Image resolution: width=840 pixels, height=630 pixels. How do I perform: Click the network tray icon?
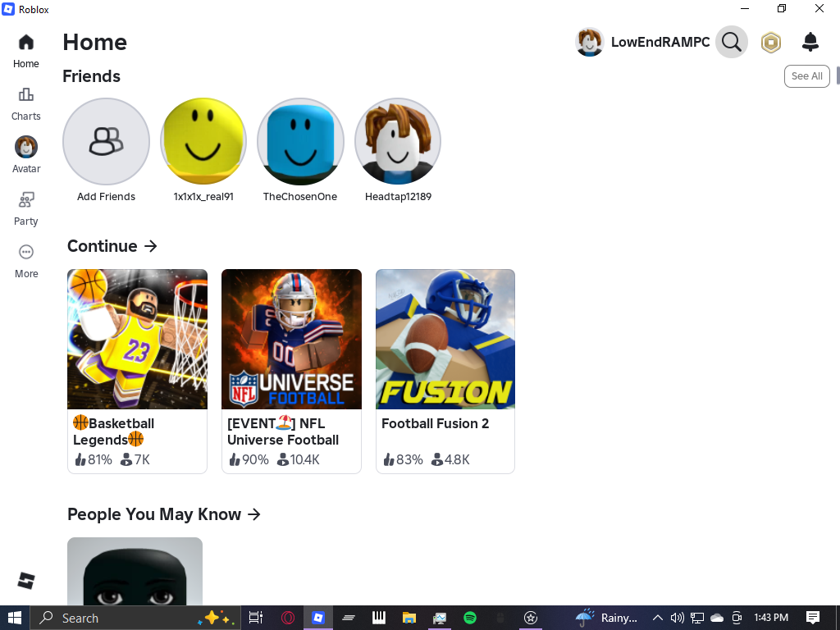click(697, 618)
